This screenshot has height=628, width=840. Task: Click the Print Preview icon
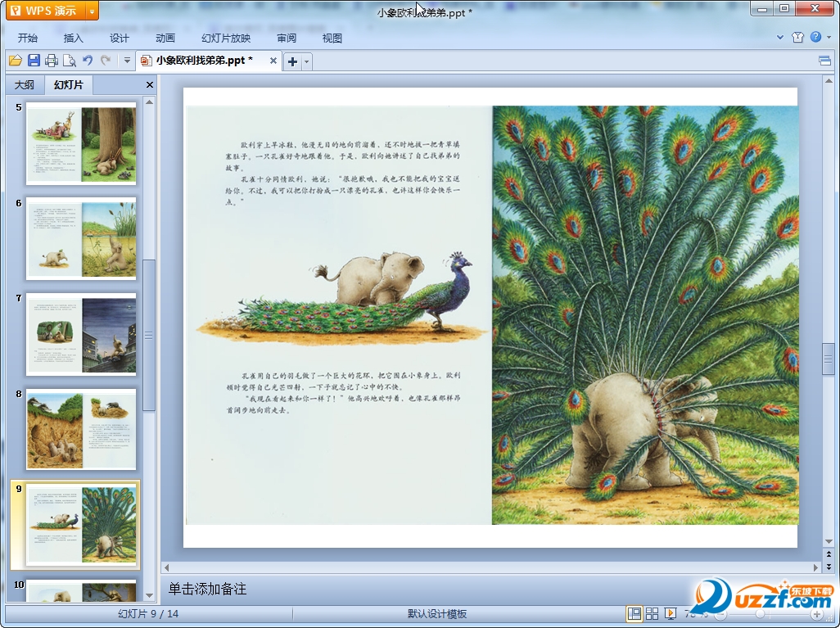click(69, 61)
